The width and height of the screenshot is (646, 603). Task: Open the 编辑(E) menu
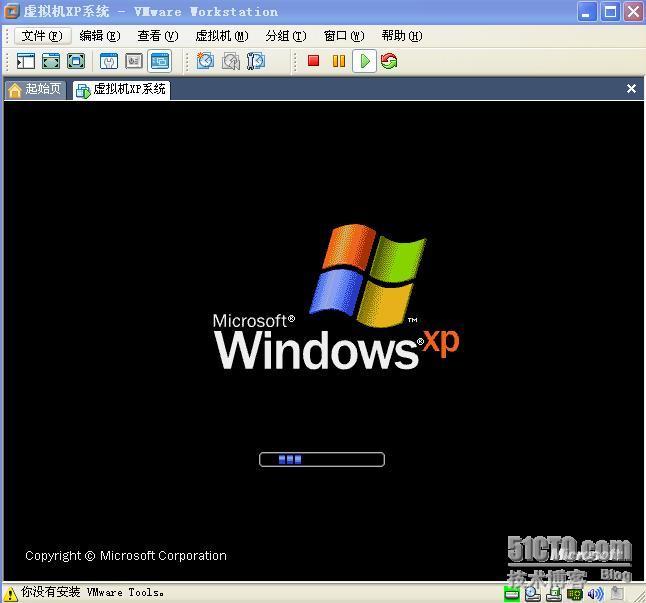coord(100,36)
